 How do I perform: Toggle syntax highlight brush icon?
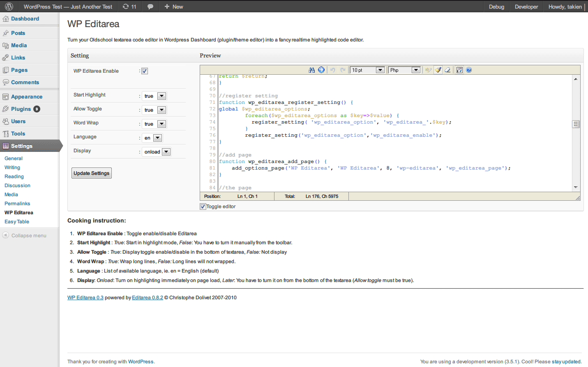click(x=438, y=70)
